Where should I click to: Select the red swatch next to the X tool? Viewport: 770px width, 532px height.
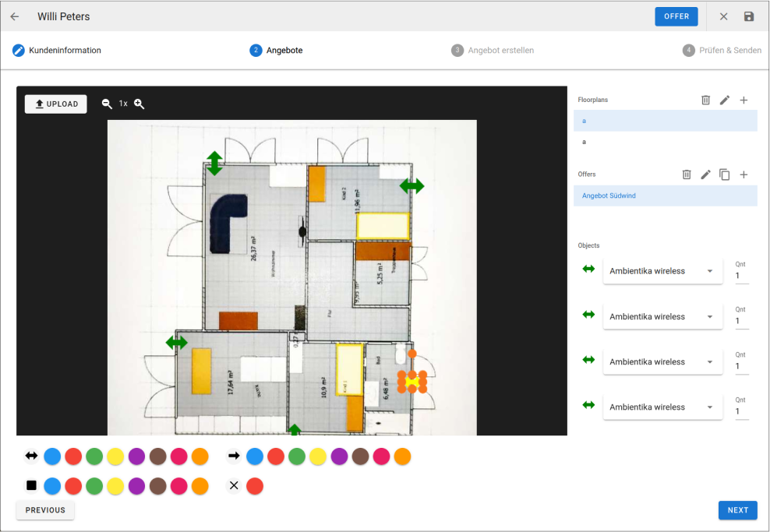click(x=255, y=486)
